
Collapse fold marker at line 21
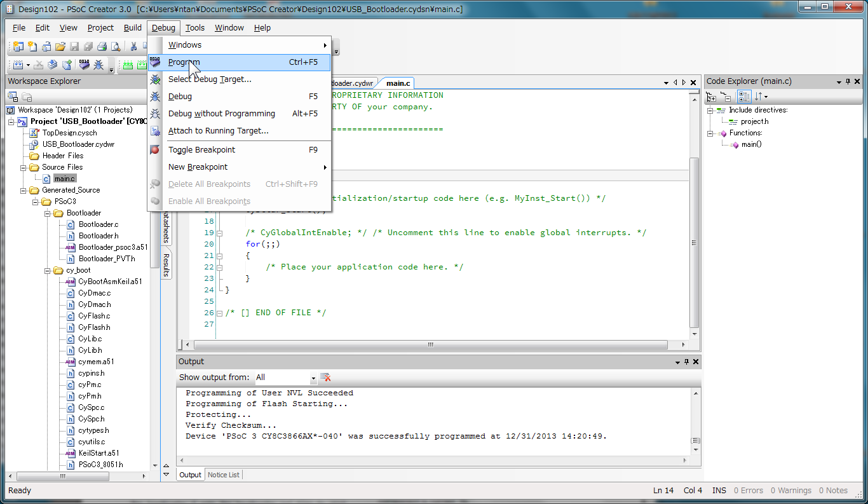click(220, 255)
